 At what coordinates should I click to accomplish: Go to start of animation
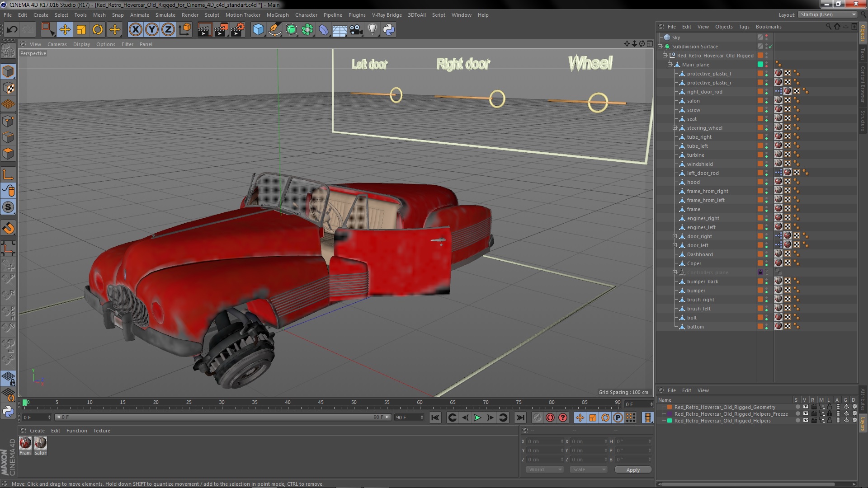click(435, 418)
